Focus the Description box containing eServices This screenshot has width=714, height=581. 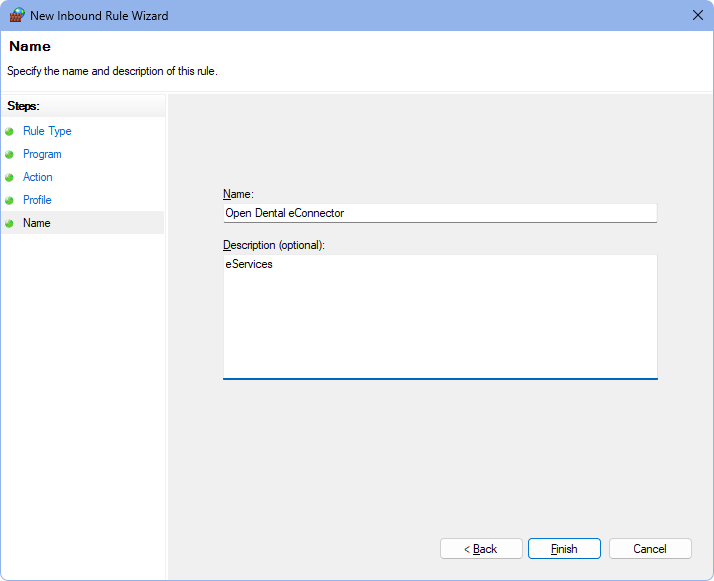(x=439, y=316)
